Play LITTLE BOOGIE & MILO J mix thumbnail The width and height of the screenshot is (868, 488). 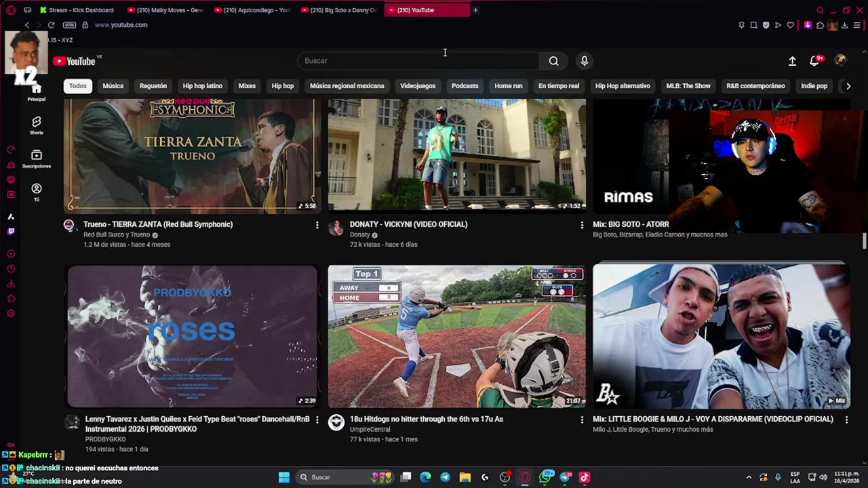coord(722,336)
